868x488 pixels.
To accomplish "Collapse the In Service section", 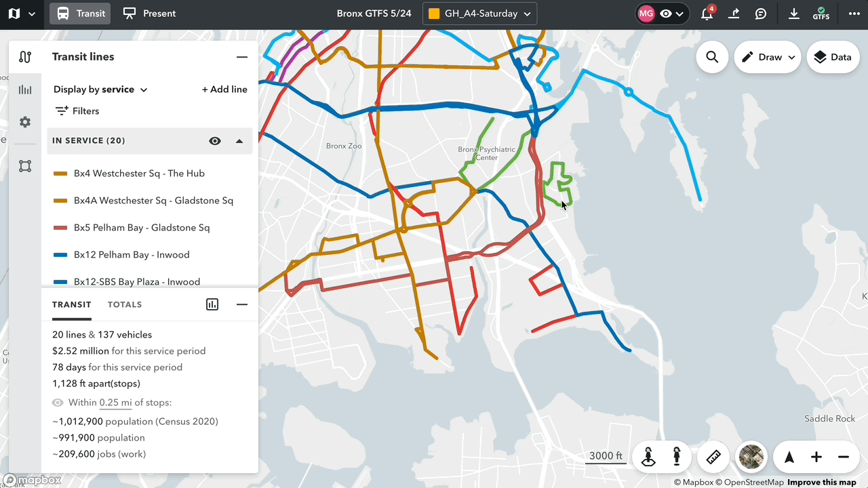I will pyautogui.click(x=239, y=141).
